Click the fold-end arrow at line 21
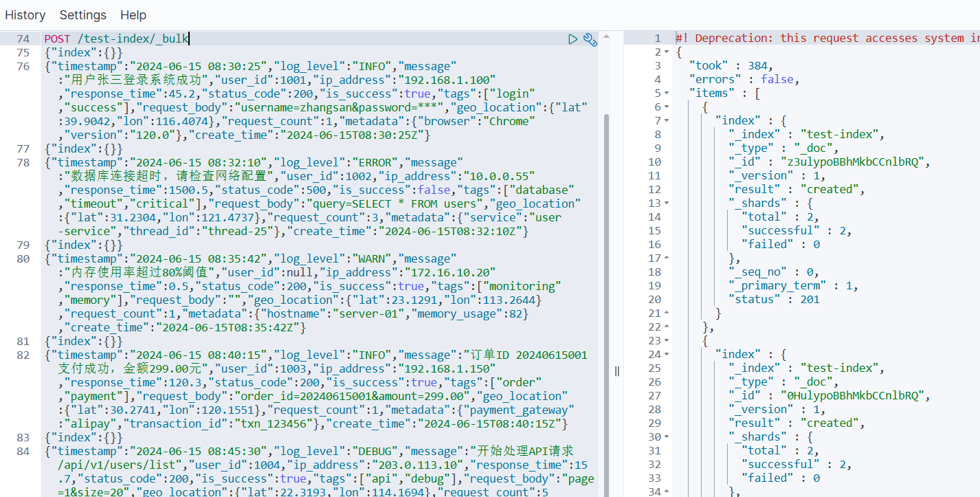The height and width of the screenshot is (497, 980). [x=667, y=313]
